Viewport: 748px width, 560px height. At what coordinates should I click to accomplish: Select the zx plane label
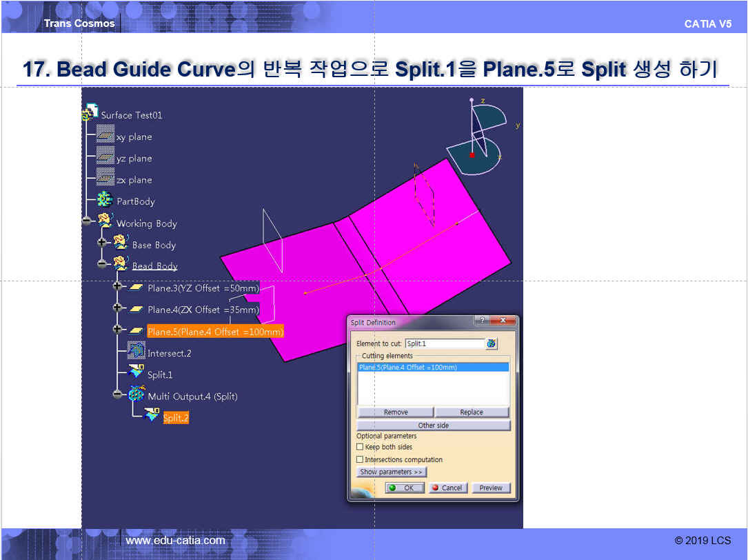point(134,180)
